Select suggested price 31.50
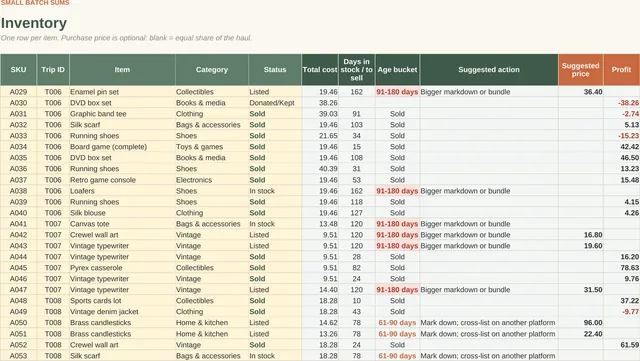 [x=580, y=290]
